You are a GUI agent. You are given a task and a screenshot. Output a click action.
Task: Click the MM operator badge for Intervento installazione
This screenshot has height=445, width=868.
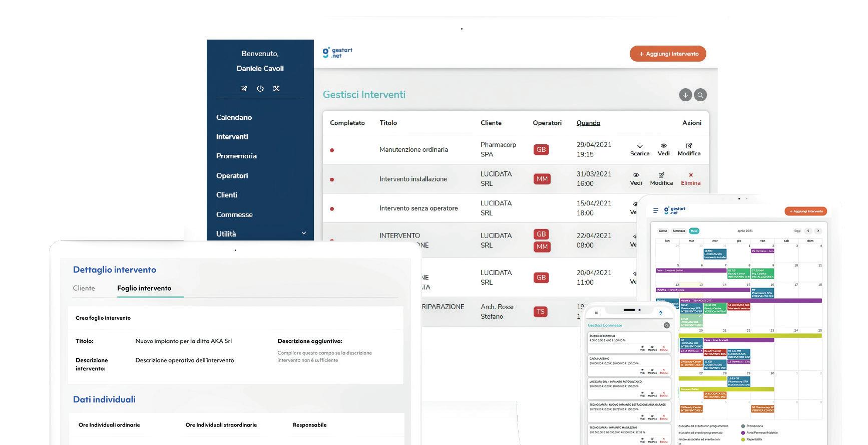tap(542, 179)
